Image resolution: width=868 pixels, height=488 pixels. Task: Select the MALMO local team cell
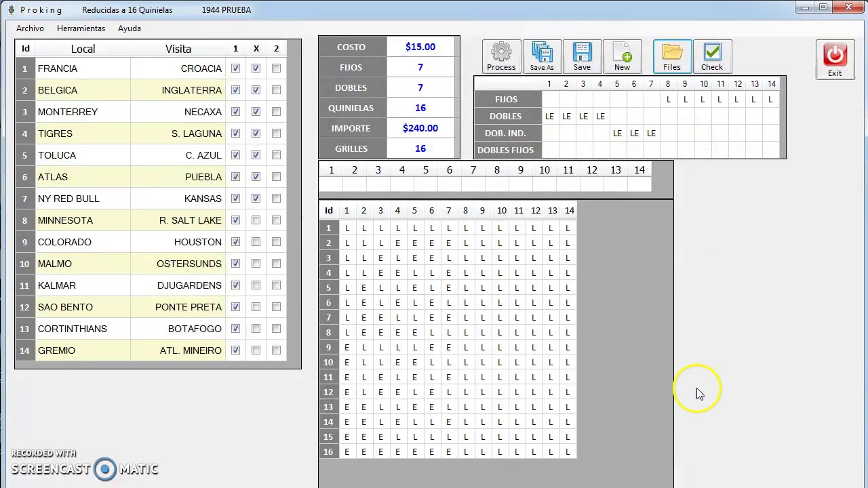pos(83,264)
